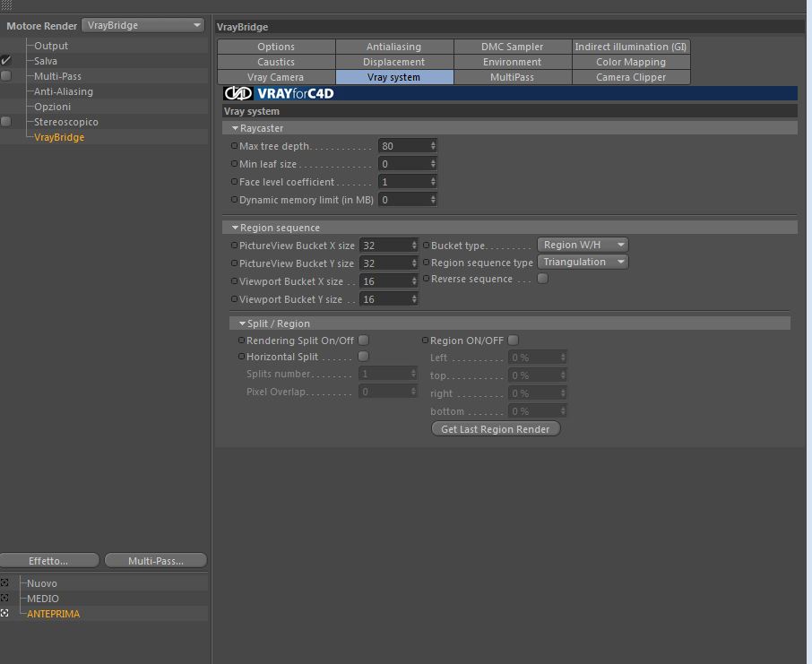
Task: Open the Caustics tab
Action: click(x=276, y=62)
